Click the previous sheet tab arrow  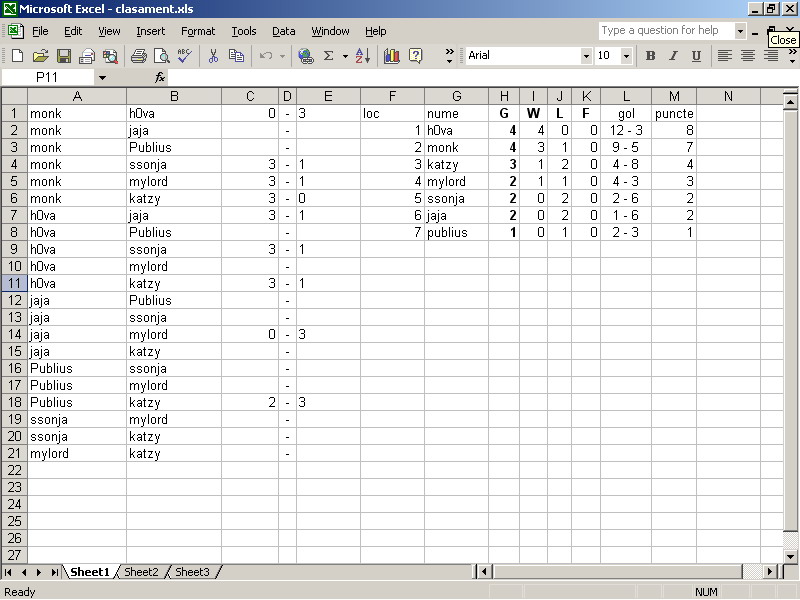(24, 572)
